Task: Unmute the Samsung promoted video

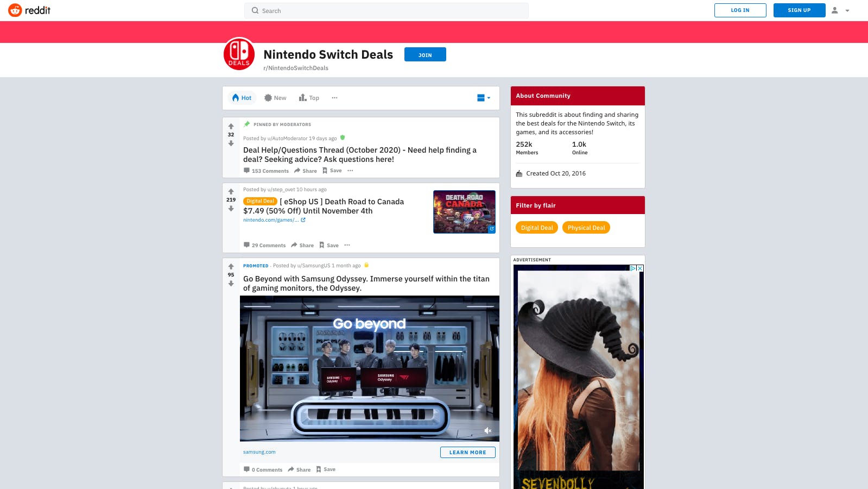Action: [x=487, y=430]
